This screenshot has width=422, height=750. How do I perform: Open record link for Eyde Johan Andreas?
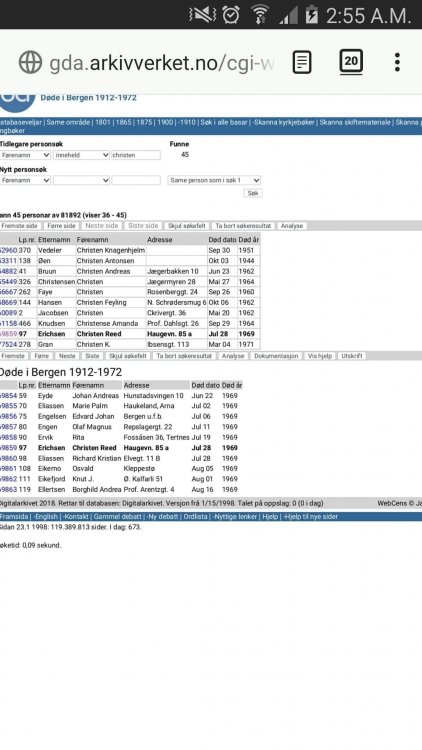click(x=9, y=396)
